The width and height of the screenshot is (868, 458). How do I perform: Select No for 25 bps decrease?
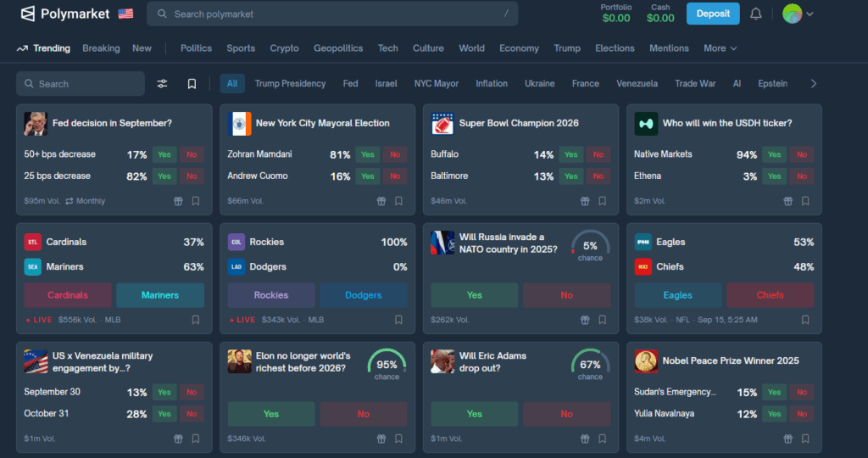192,176
